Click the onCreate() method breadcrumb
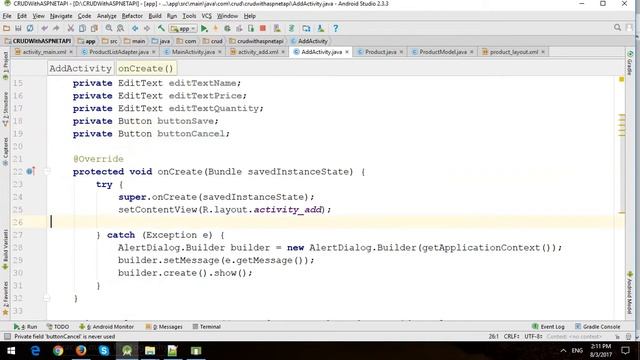Image resolution: width=640 pixels, height=360 pixels. 146,68
